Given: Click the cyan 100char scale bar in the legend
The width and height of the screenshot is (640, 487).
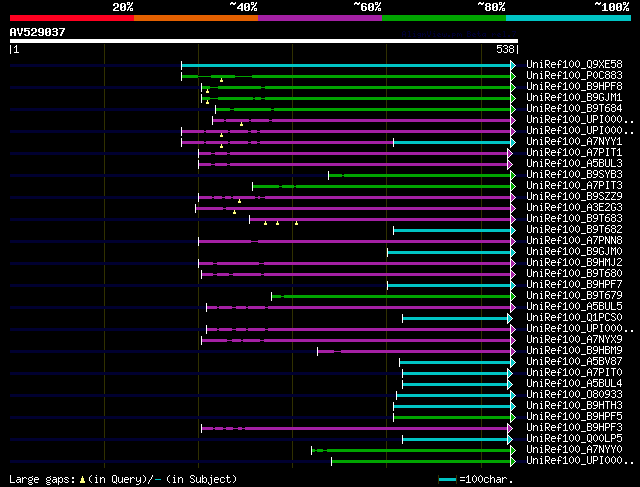Looking at the screenshot, I should [x=447, y=480].
